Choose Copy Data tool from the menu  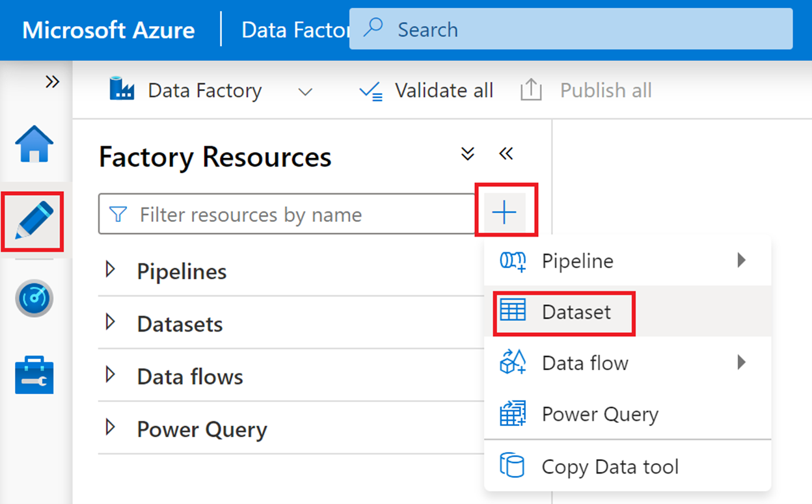(627, 466)
